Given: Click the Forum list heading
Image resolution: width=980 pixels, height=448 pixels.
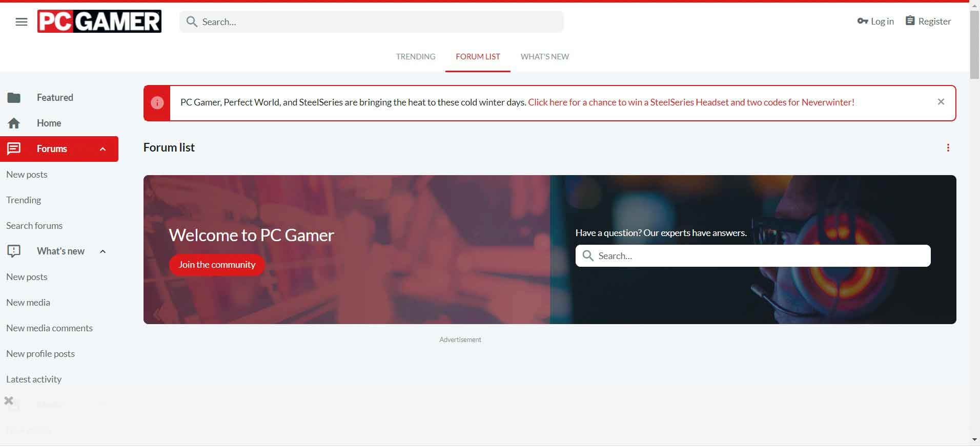Looking at the screenshot, I should tap(169, 147).
